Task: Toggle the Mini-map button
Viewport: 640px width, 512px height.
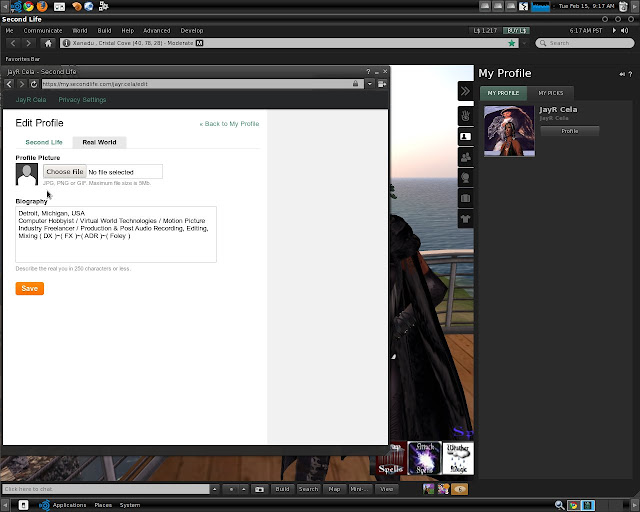Action: [360, 489]
